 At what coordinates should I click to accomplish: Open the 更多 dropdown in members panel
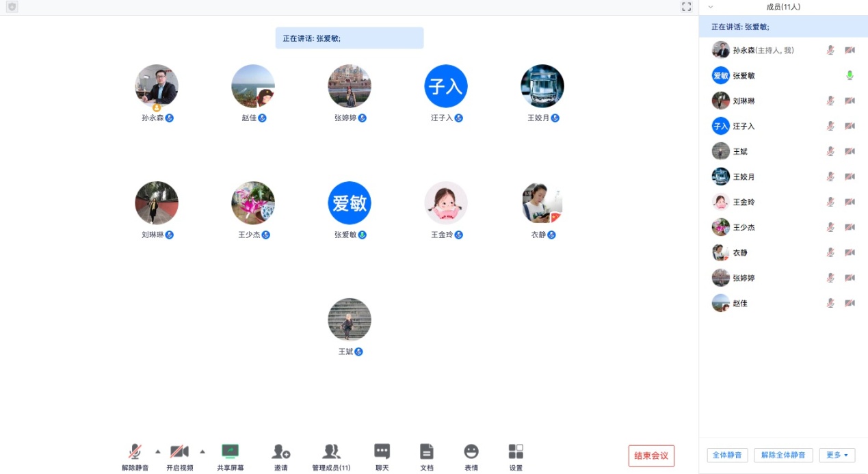837,456
